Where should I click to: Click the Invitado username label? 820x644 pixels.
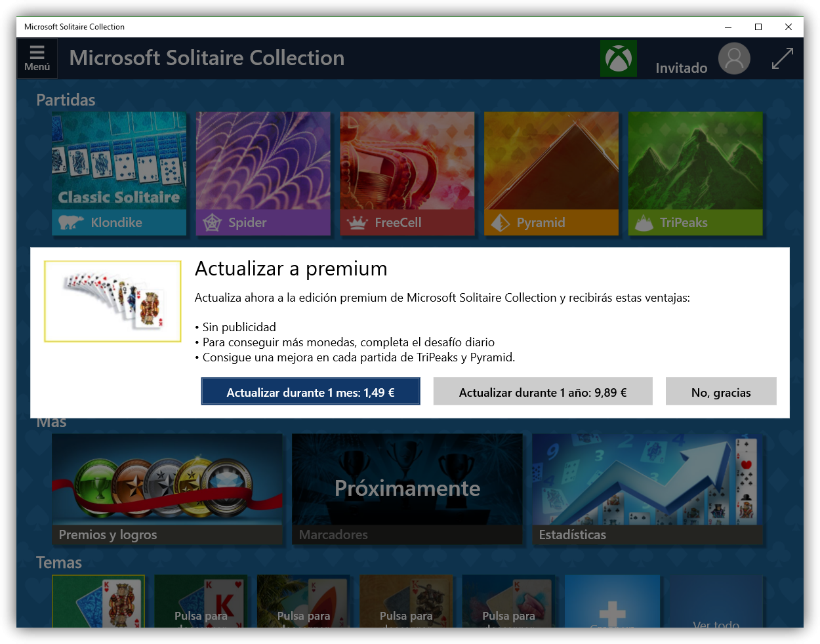(681, 68)
